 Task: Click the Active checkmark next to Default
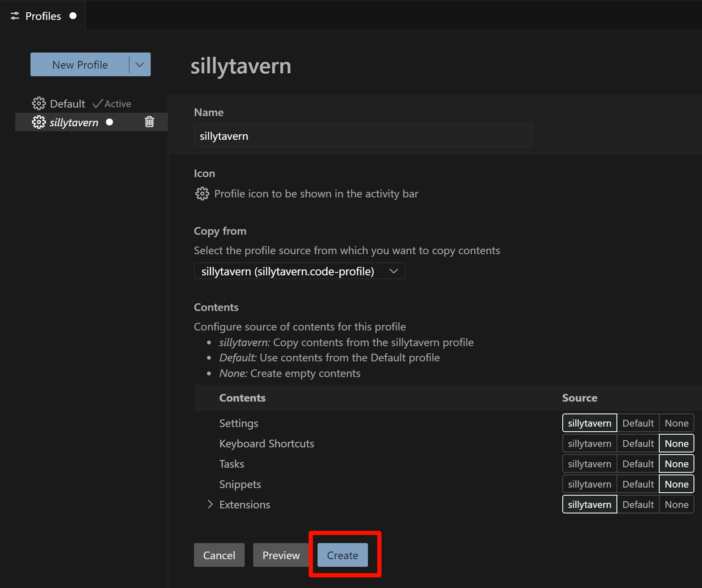coord(97,103)
